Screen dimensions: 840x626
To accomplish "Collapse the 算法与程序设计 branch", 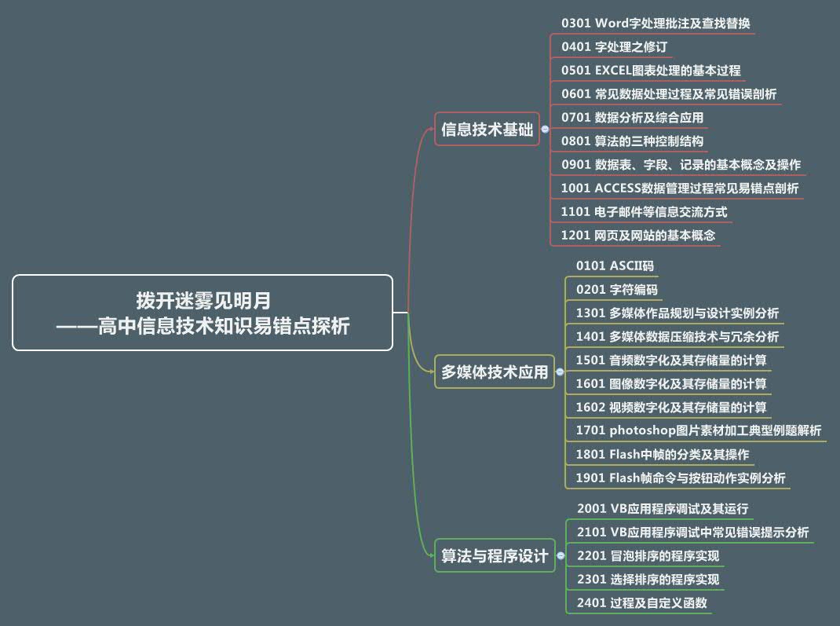I will tap(560, 556).
